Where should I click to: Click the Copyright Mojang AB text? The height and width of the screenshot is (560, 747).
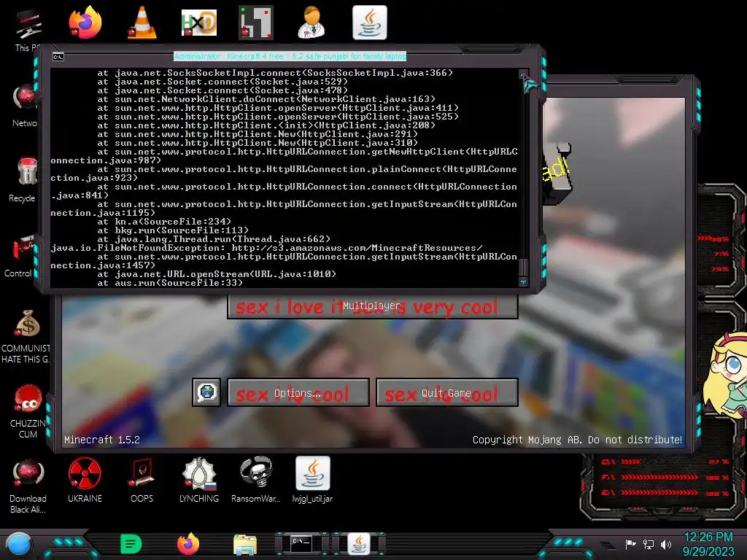pos(577,440)
